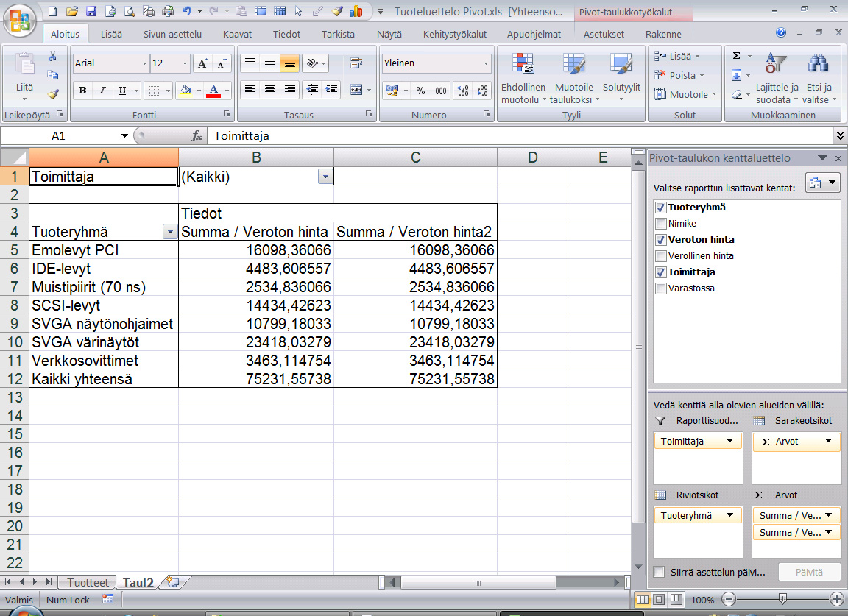The height and width of the screenshot is (616, 848).
Task: Open the Name Box dropdown arrow
Action: click(124, 135)
